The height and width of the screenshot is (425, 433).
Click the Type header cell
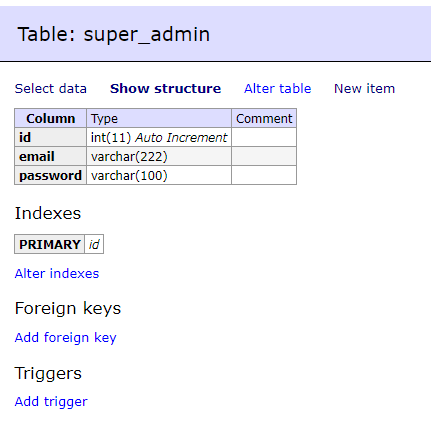tap(159, 118)
